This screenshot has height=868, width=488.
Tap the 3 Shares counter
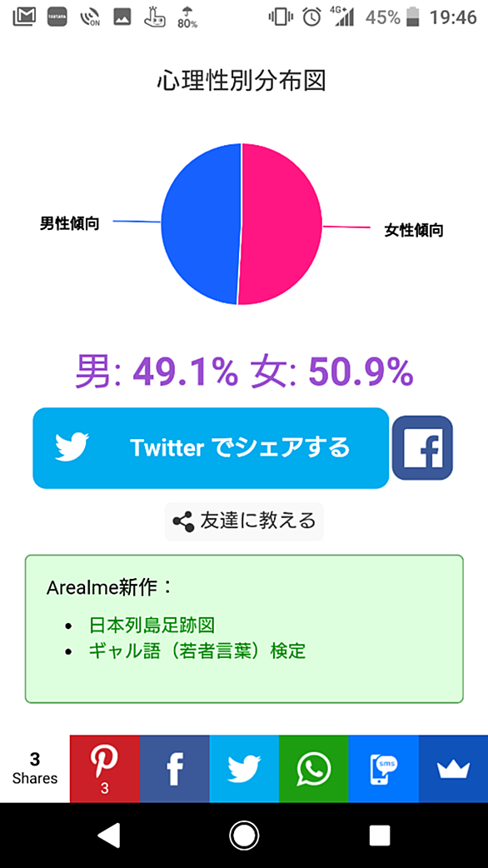click(x=35, y=768)
